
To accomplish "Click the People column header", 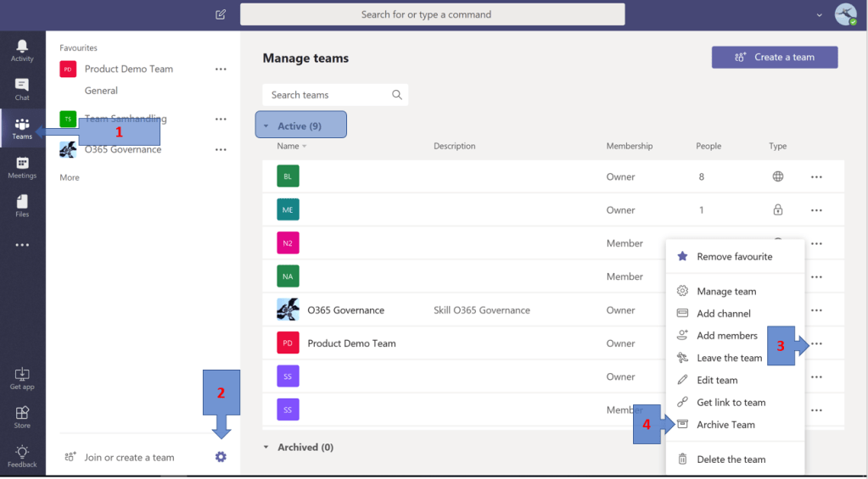I will click(708, 146).
